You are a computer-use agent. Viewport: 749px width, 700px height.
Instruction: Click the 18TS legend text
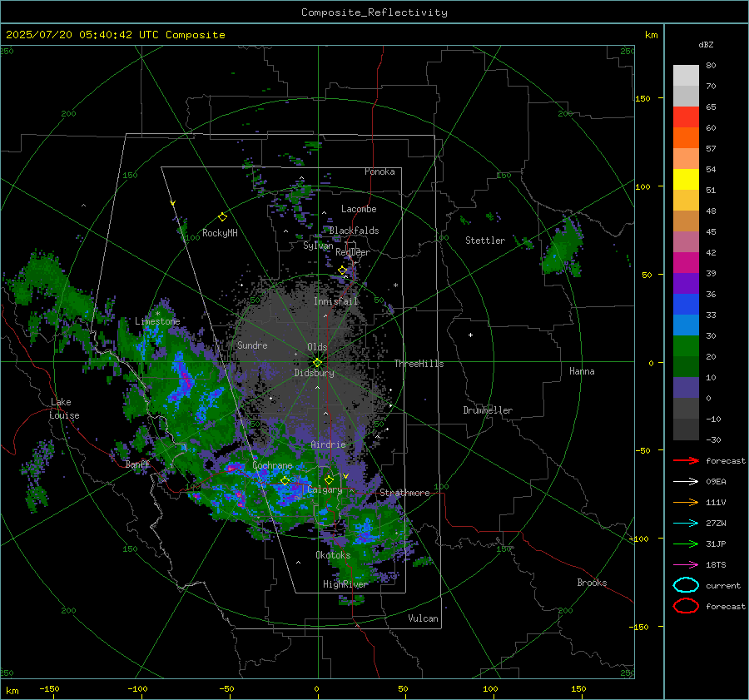[x=716, y=565]
